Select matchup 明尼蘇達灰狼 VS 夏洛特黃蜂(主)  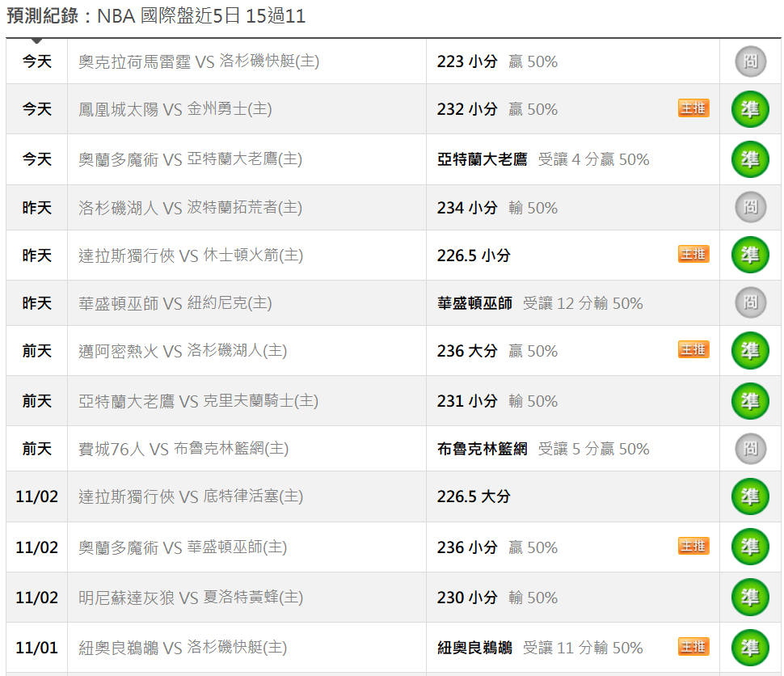coord(191,597)
